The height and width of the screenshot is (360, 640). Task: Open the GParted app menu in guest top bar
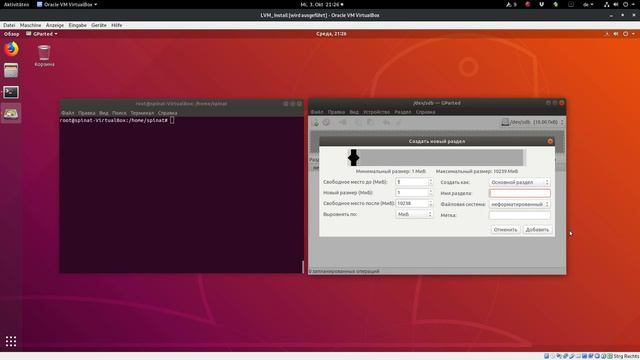42,34
